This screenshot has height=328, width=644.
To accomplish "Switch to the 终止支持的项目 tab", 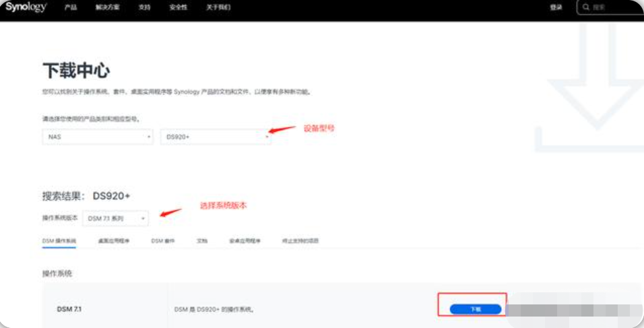I will coord(300,241).
